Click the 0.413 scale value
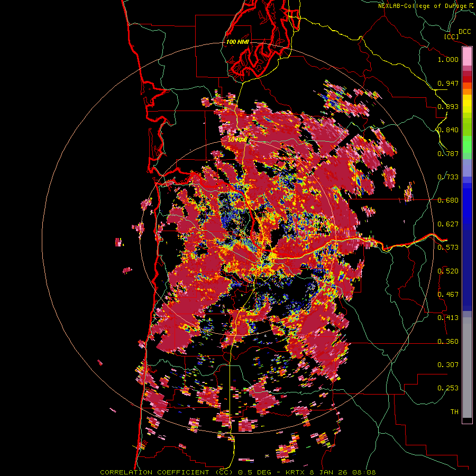This screenshot has width=476, height=476. click(448, 318)
